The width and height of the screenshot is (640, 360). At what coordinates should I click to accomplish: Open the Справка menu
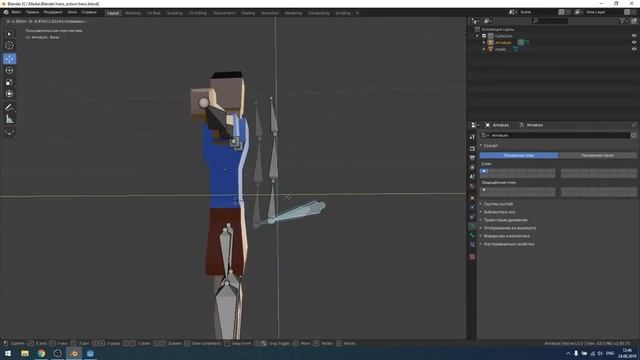pos(89,12)
